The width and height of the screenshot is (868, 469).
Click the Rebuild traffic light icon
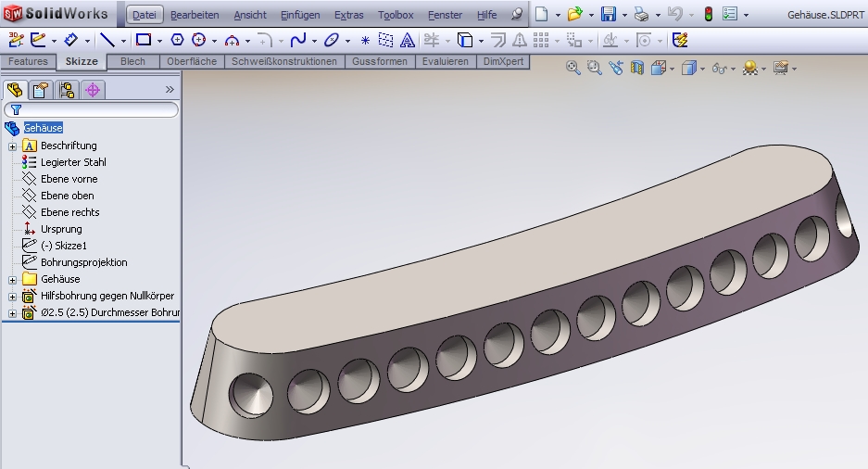click(708, 14)
